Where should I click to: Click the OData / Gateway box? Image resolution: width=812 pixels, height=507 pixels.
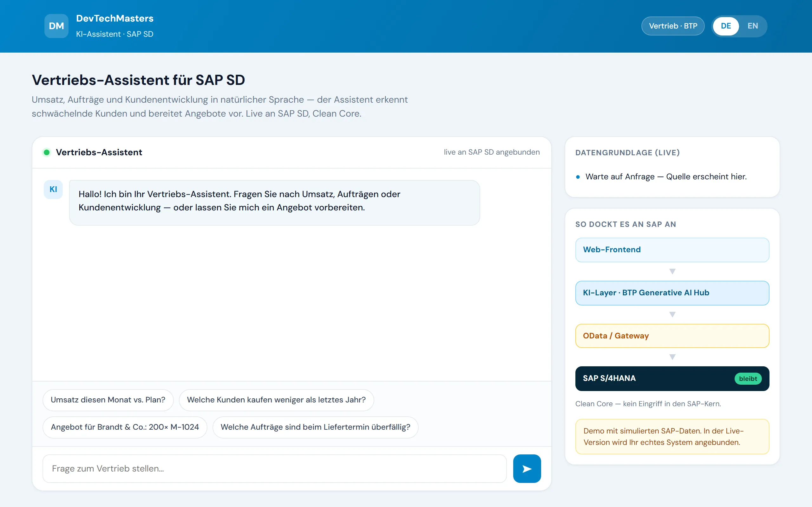(672, 336)
